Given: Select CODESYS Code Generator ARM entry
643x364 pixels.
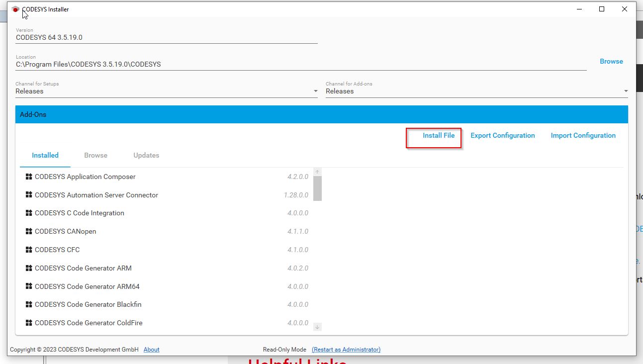Looking at the screenshot, I should (167, 268).
